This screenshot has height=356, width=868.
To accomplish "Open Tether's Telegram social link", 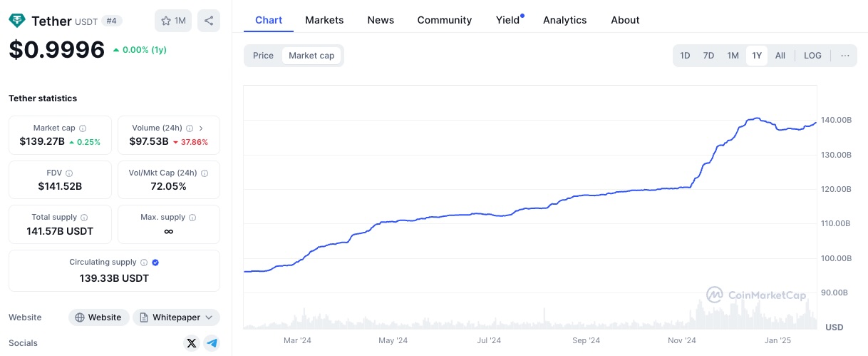I will (212, 343).
